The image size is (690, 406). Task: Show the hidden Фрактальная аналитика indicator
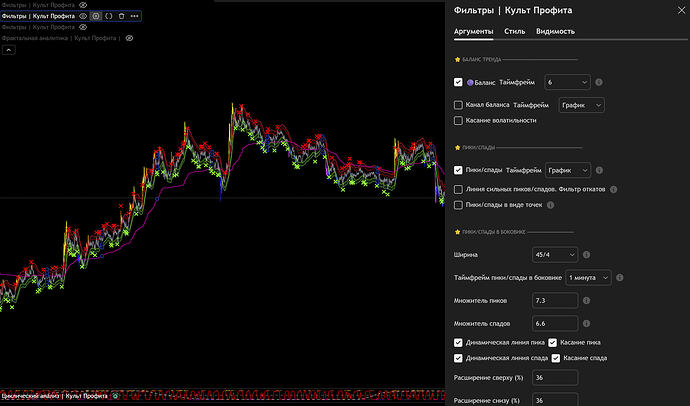[x=127, y=38]
